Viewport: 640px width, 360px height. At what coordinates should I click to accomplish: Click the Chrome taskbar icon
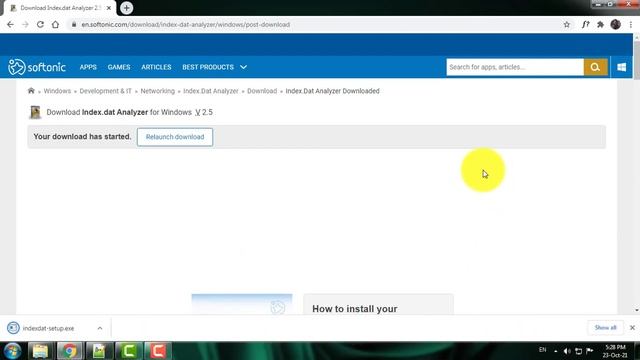coord(69,351)
